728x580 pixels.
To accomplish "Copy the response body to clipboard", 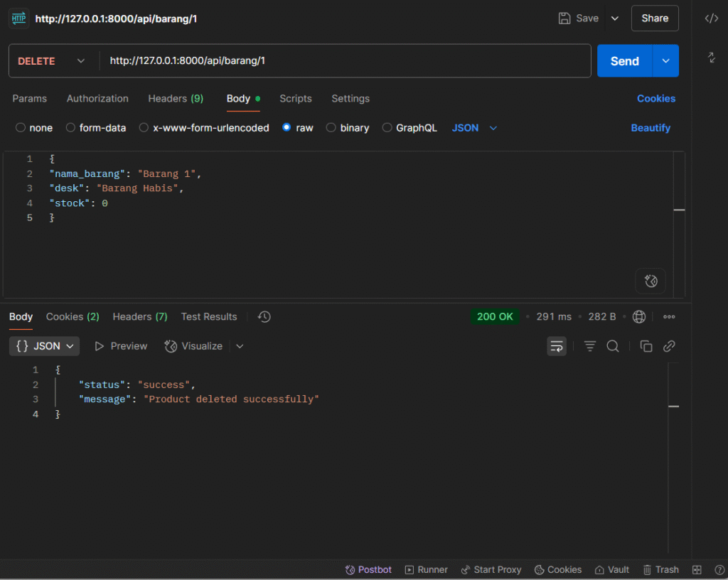I will pyautogui.click(x=646, y=346).
